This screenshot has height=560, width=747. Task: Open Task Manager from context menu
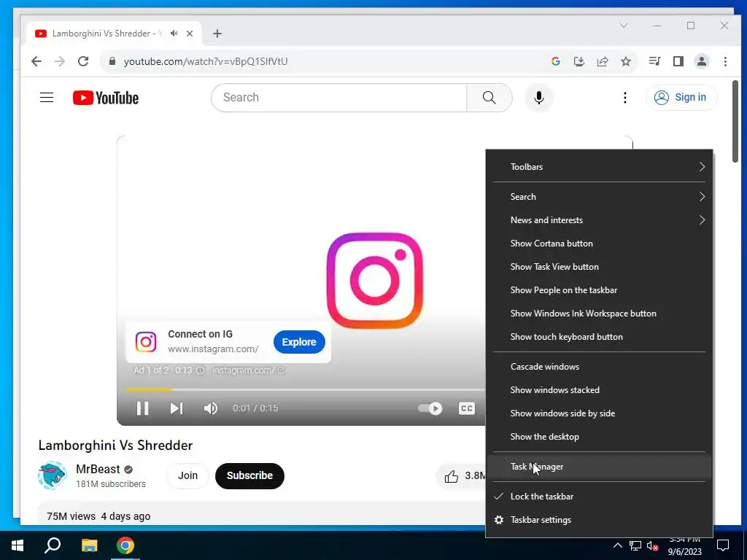[599, 467]
